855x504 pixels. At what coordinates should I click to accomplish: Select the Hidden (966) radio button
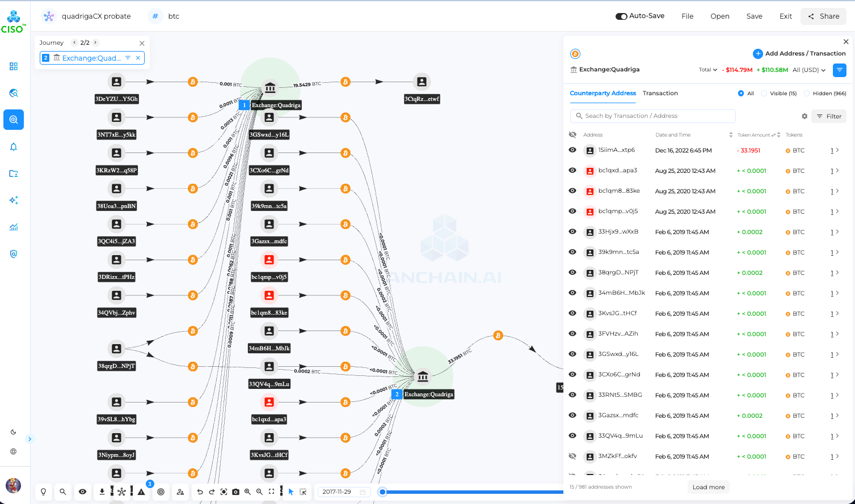pos(807,94)
